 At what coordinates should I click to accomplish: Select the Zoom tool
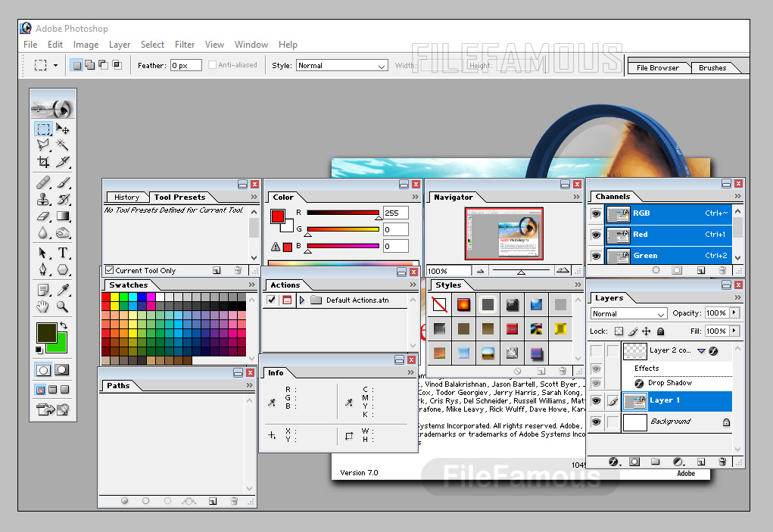[62, 307]
